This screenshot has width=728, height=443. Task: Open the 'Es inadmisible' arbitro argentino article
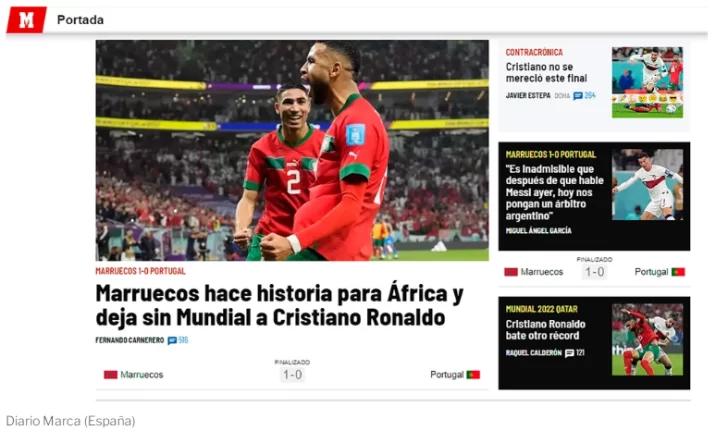554,192
